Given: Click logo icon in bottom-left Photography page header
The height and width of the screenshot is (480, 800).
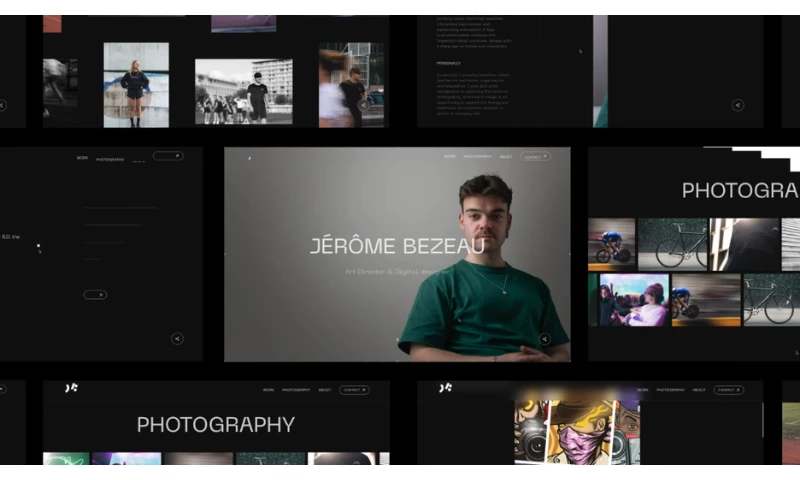Looking at the screenshot, I should [x=71, y=388].
